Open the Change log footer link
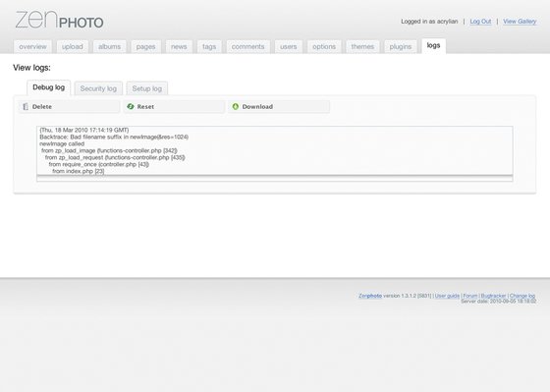This screenshot has height=392, width=550. [x=522, y=296]
